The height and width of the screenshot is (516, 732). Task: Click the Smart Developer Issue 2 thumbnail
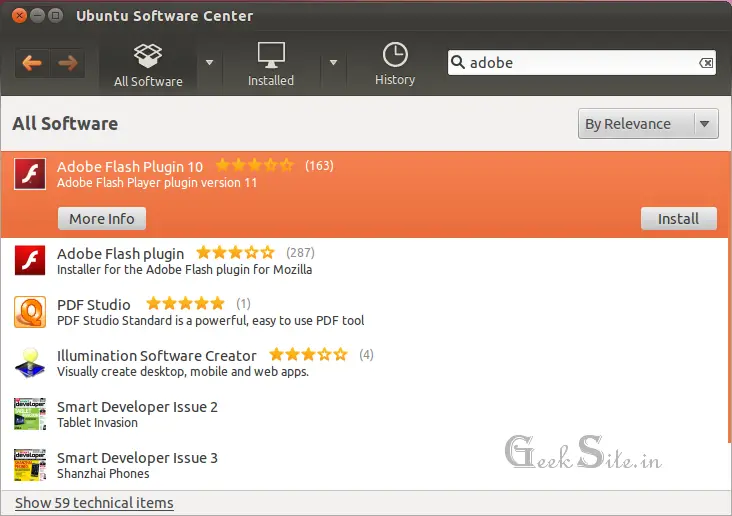[x=30, y=414]
